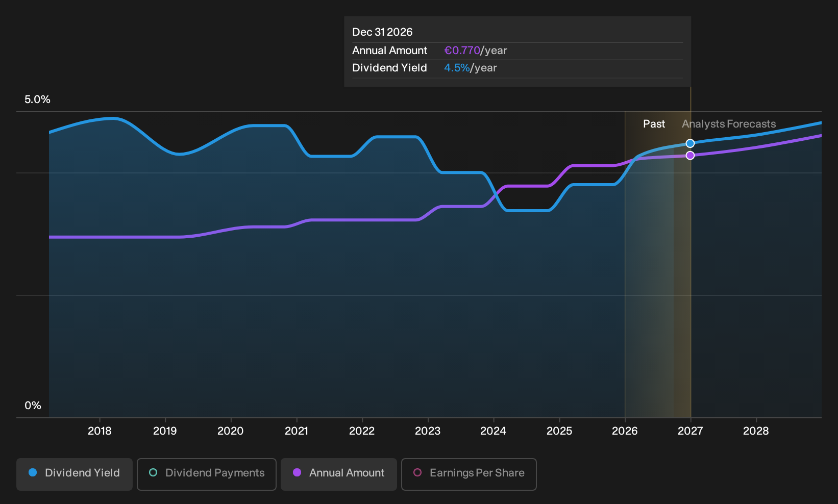Click the purple Annual Amount legend dot
The height and width of the screenshot is (504, 838).
[x=297, y=473]
